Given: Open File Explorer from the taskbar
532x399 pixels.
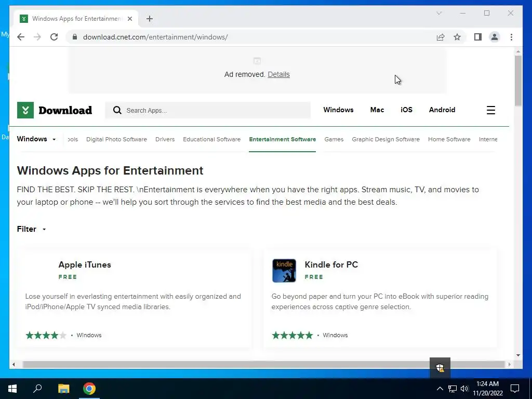Looking at the screenshot, I should tap(63, 389).
